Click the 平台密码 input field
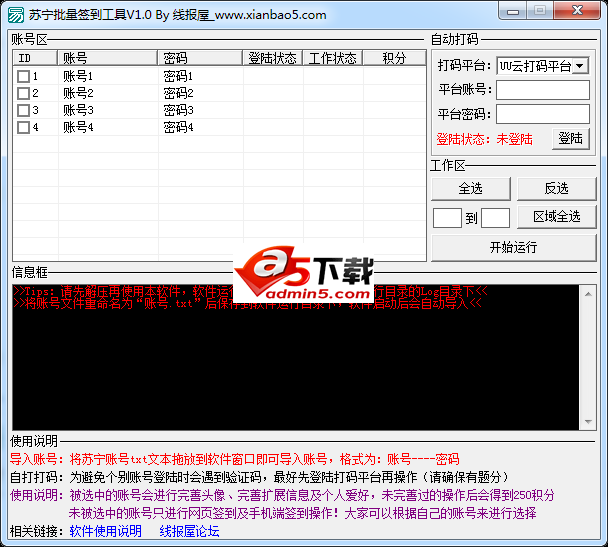The image size is (608, 547). point(543,114)
